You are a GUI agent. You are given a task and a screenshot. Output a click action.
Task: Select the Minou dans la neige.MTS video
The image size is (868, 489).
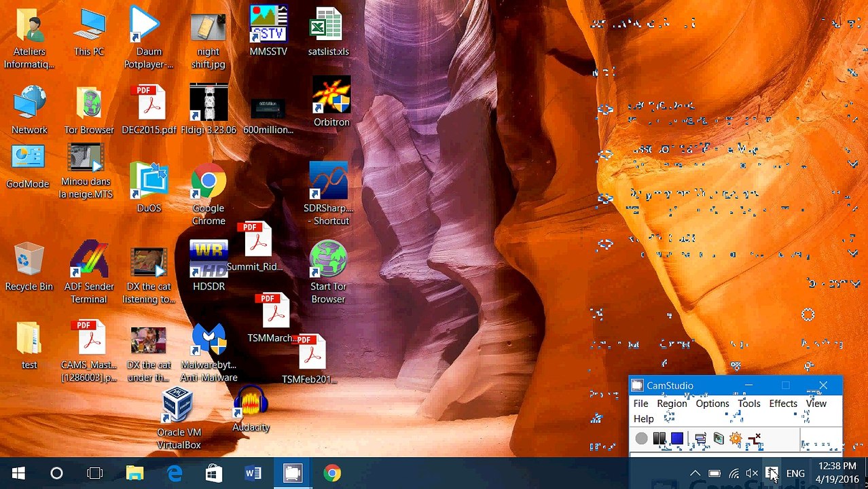(86, 171)
